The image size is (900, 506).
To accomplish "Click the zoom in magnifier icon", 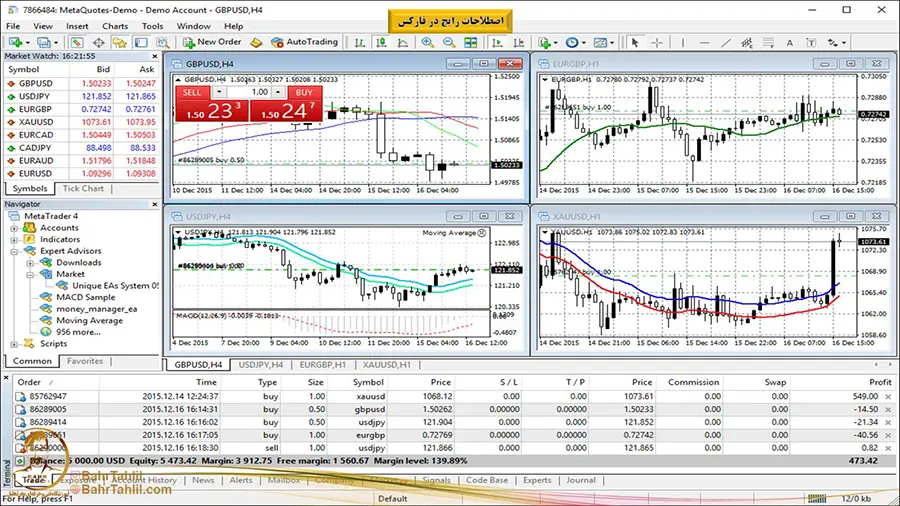I will click(x=428, y=42).
